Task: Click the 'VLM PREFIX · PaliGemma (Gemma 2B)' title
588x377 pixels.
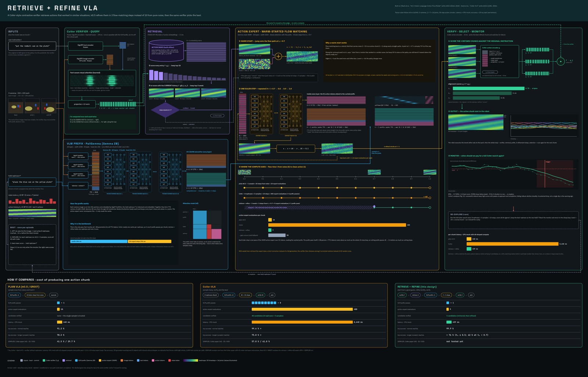Action: (x=93, y=143)
